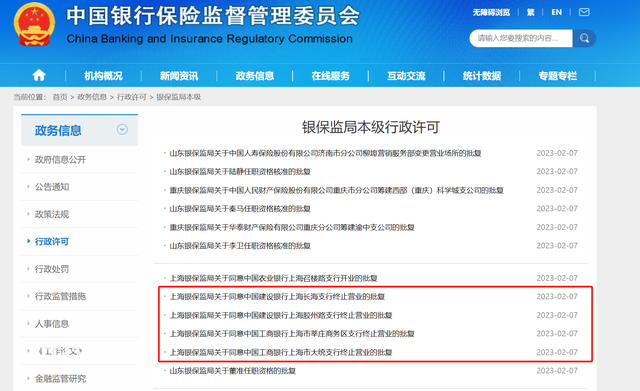The width and height of the screenshot is (640, 391).
Task: Open last 山东银保监局任职资格的批复 link
Action: point(233,371)
